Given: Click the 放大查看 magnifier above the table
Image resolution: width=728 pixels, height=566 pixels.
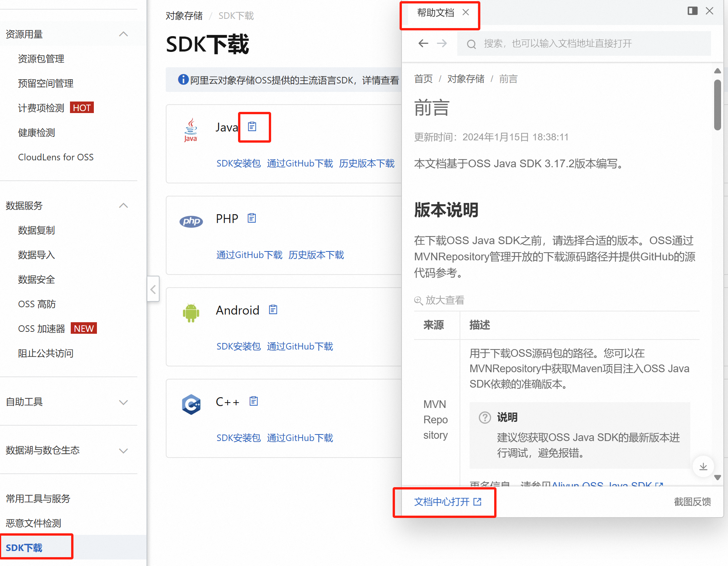Looking at the screenshot, I should [440, 300].
